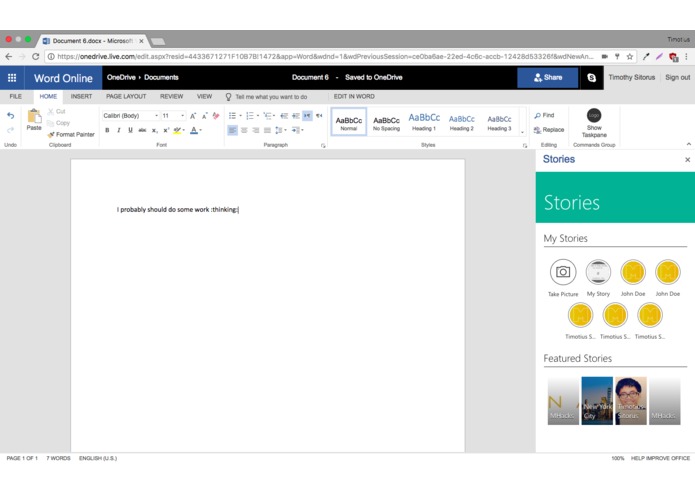Expand the Bullets style dropdown arrow

241,116
